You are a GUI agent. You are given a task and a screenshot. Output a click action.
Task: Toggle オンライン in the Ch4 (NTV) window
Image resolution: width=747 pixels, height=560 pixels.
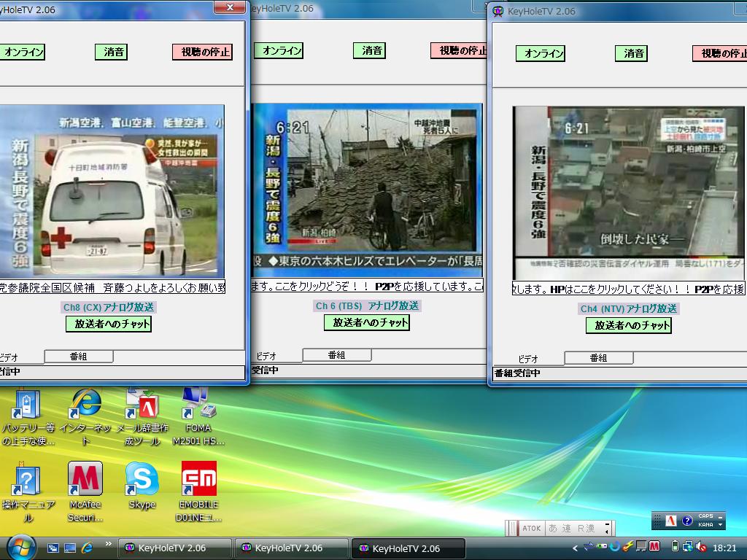[541, 53]
